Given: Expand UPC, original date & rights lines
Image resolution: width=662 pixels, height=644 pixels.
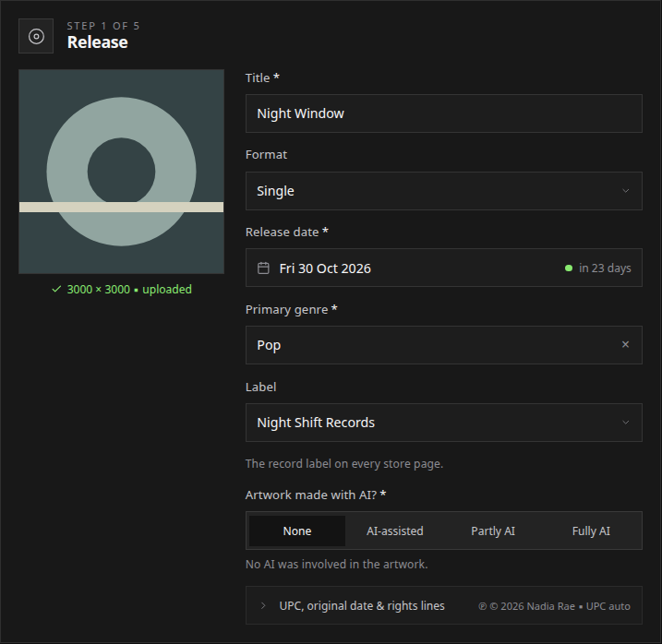Looking at the screenshot, I should (444, 605).
